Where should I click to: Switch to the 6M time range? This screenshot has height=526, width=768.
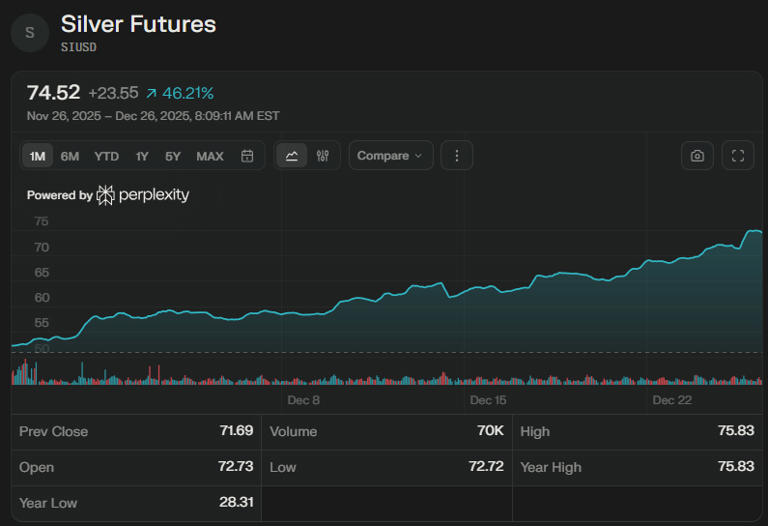tap(70, 156)
